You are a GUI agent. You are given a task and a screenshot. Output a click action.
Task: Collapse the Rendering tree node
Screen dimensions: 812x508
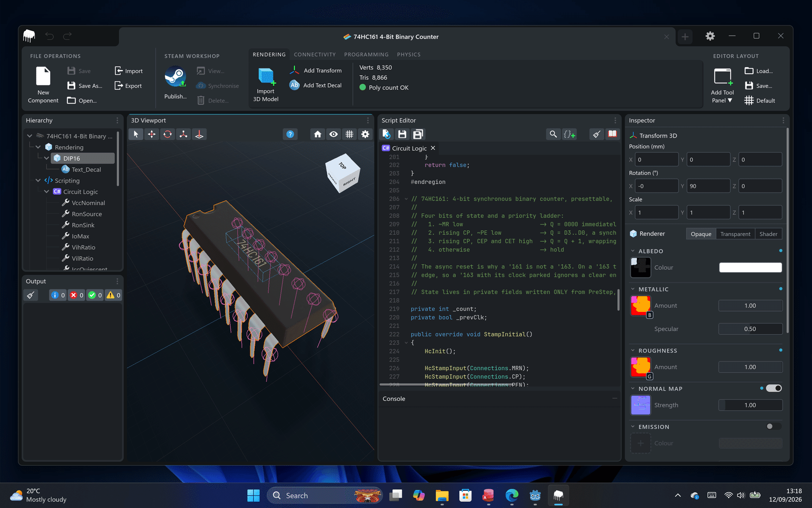[38, 147]
